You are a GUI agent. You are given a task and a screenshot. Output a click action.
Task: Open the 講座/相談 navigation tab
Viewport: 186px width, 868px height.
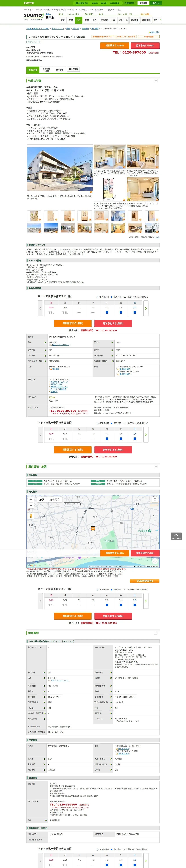pos(146,20)
